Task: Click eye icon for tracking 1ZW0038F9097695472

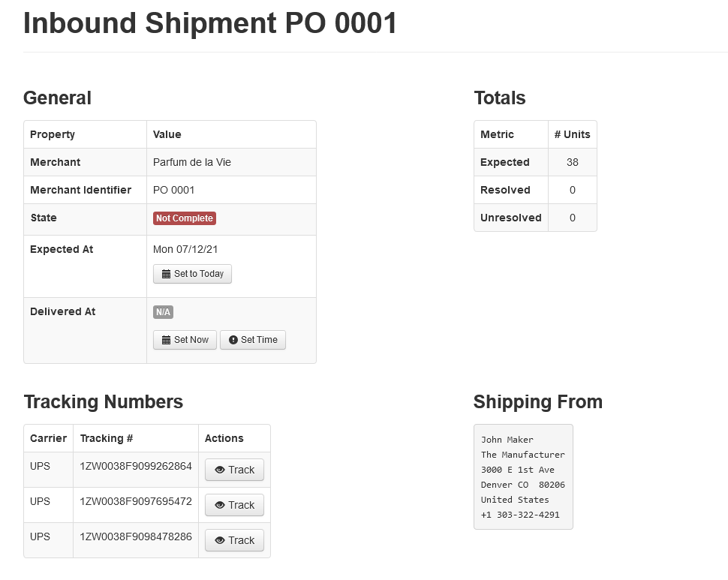Action: [x=220, y=506]
